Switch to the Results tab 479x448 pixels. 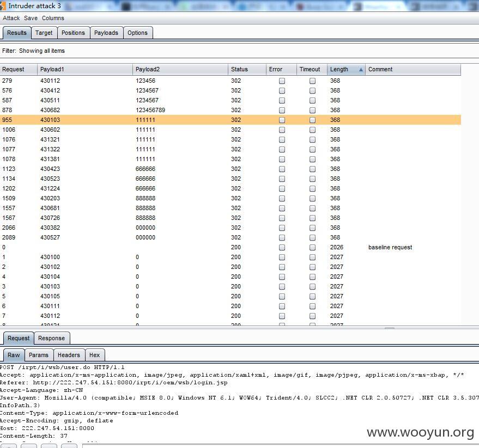click(x=17, y=33)
